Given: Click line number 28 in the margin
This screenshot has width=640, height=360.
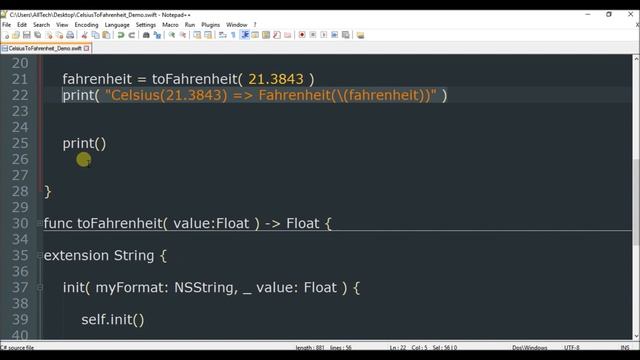Looking at the screenshot, I should point(20,191).
